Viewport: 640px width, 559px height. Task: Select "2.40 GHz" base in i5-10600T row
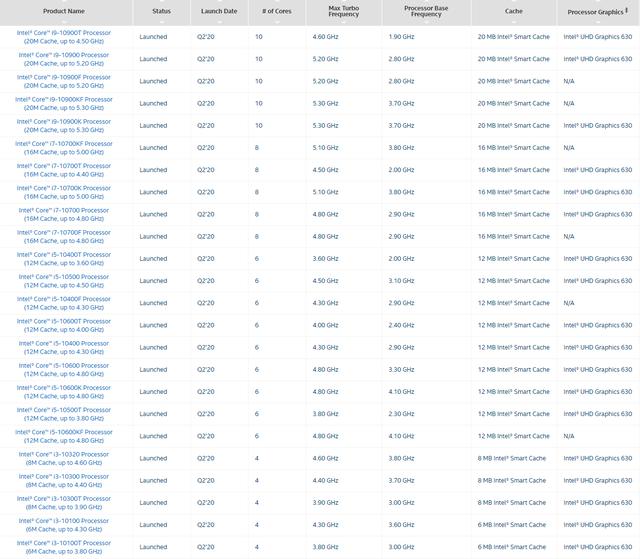pyautogui.click(x=401, y=325)
